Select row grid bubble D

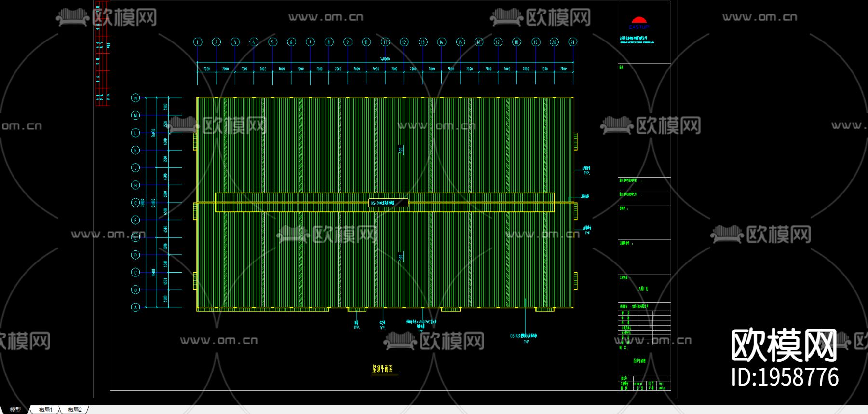tap(136, 255)
